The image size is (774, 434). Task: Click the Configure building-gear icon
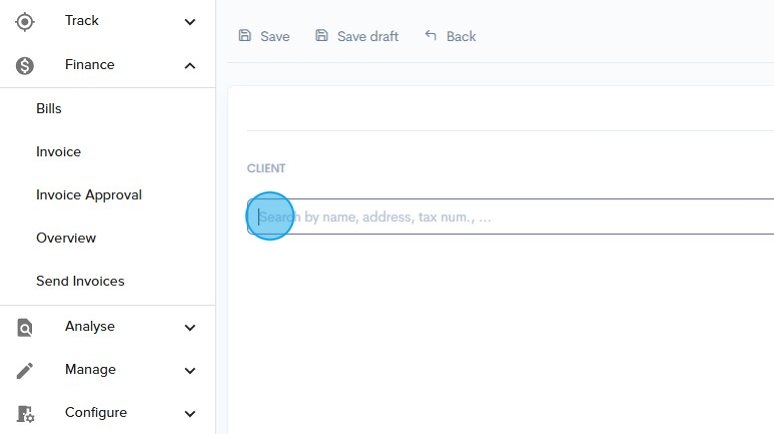point(25,413)
